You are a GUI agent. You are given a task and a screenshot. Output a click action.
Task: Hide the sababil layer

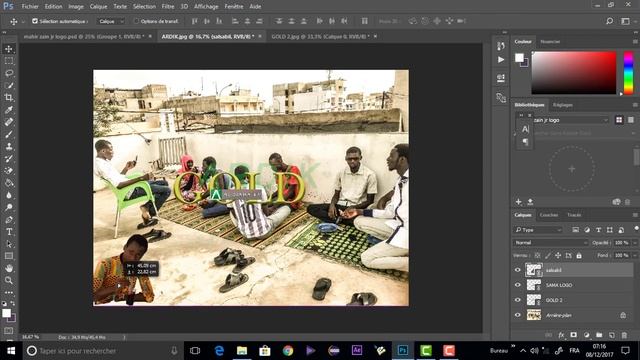(518, 270)
